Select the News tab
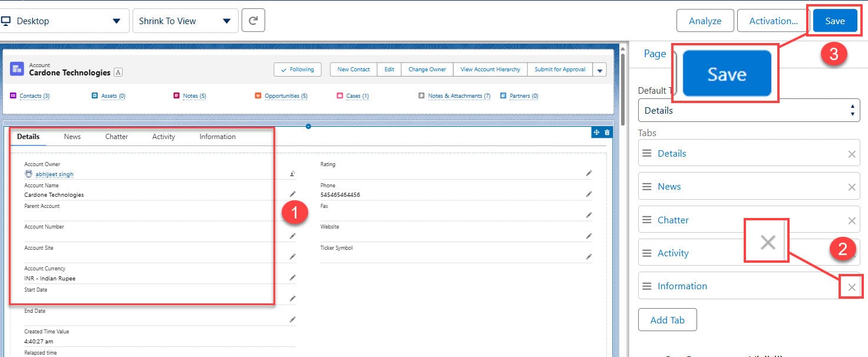 tap(72, 136)
